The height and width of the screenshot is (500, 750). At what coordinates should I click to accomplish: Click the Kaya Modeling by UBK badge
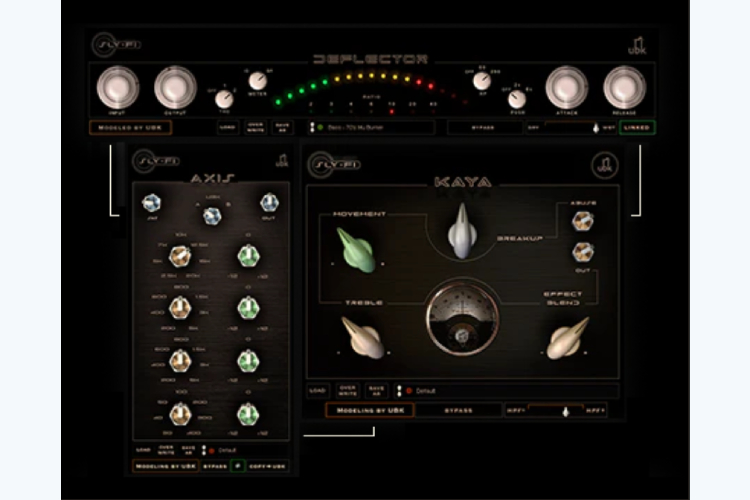[370, 411]
